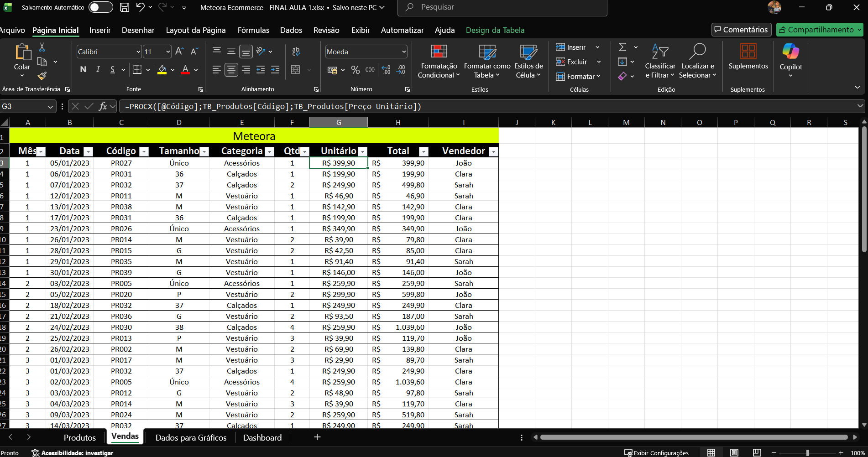Image resolution: width=868 pixels, height=457 pixels.
Task: Open Formatação Condicional button
Action: pyautogui.click(x=439, y=61)
